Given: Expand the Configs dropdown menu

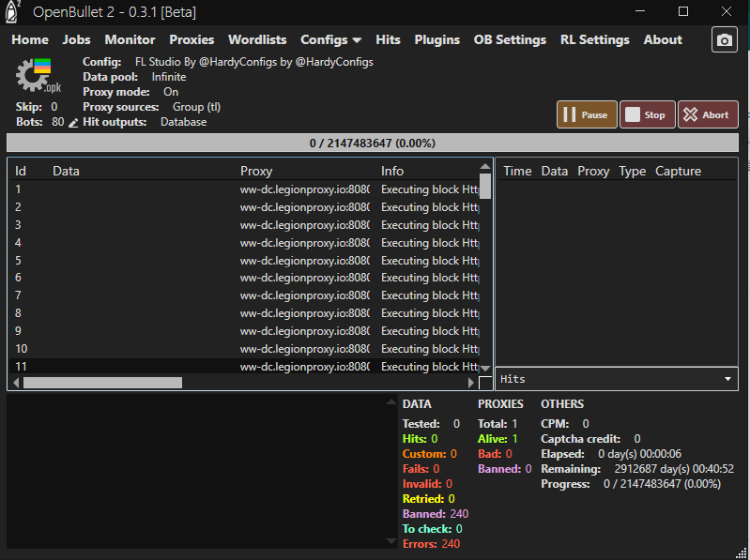Looking at the screenshot, I should [330, 39].
